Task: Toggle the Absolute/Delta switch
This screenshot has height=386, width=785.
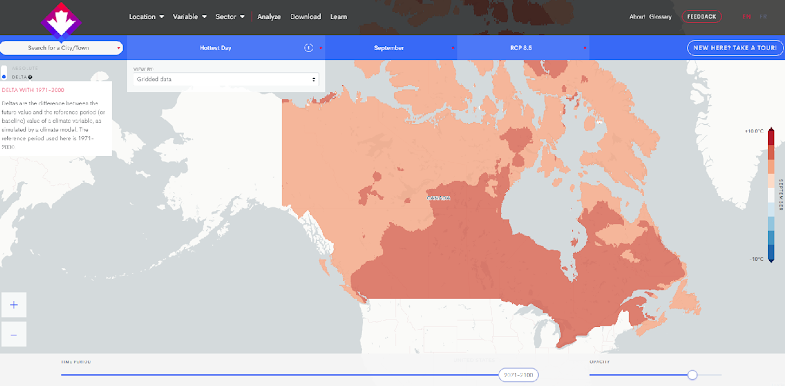Action: point(4,73)
